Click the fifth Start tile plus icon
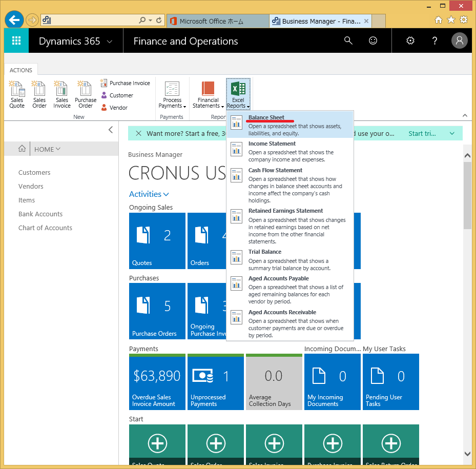Viewport: 476px width, 469px height. point(391,443)
